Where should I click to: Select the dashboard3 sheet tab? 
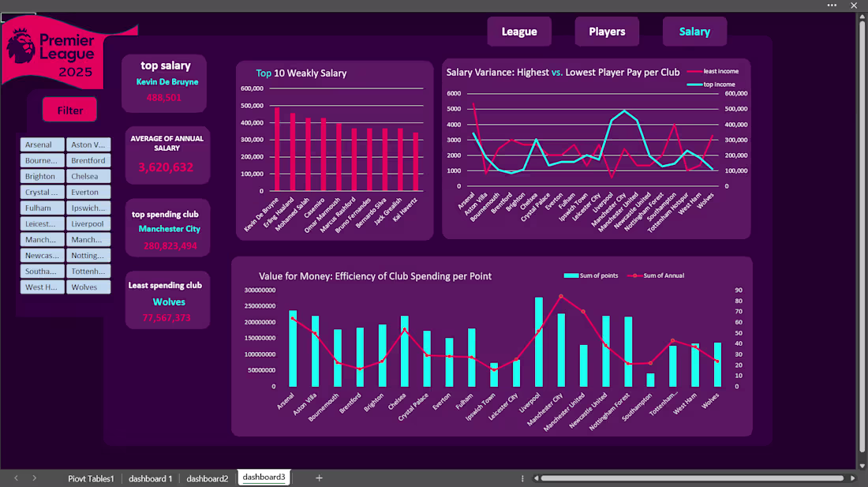tap(264, 477)
